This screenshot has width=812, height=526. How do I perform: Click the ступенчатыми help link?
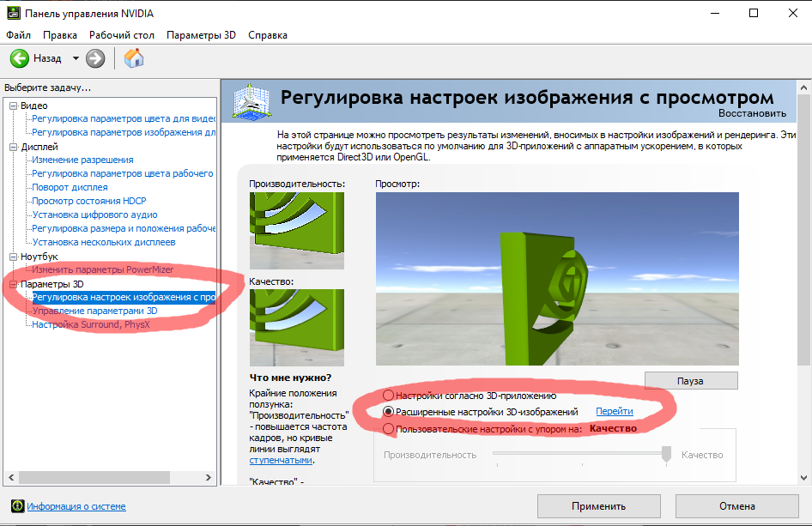coord(281,460)
